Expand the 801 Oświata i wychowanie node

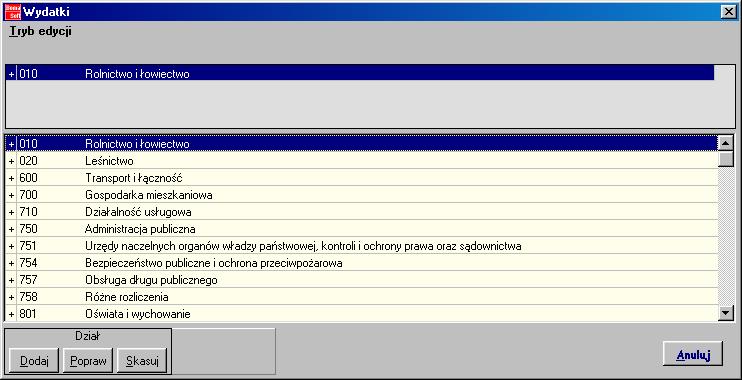11,314
